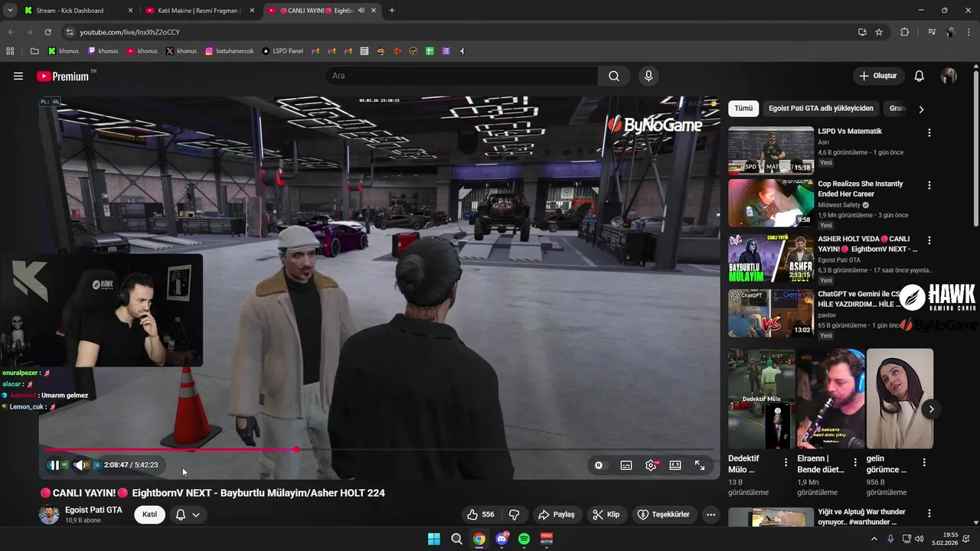Open the Twitch khonus bookmark

[x=103, y=51]
